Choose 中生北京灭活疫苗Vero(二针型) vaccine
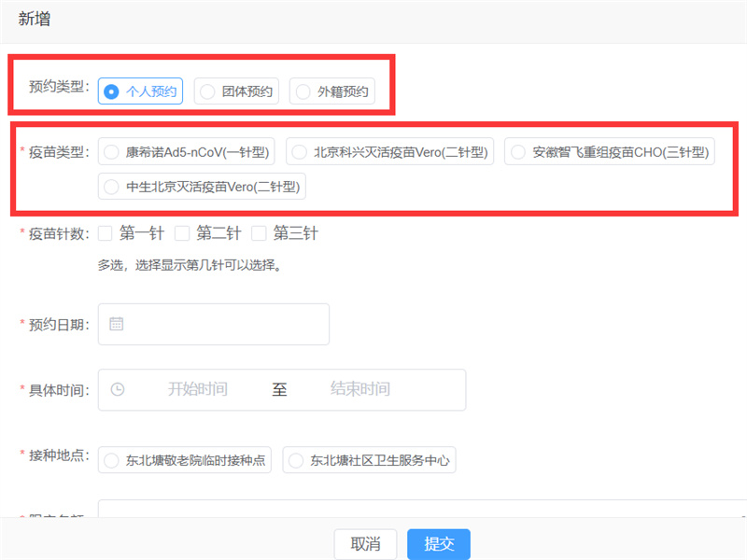747x560 pixels. (x=202, y=186)
